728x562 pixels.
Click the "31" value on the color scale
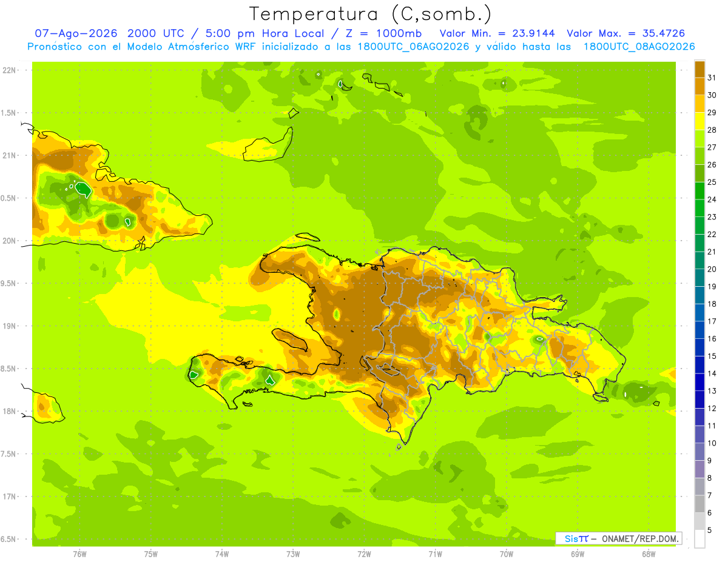pyautogui.click(x=712, y=78)
